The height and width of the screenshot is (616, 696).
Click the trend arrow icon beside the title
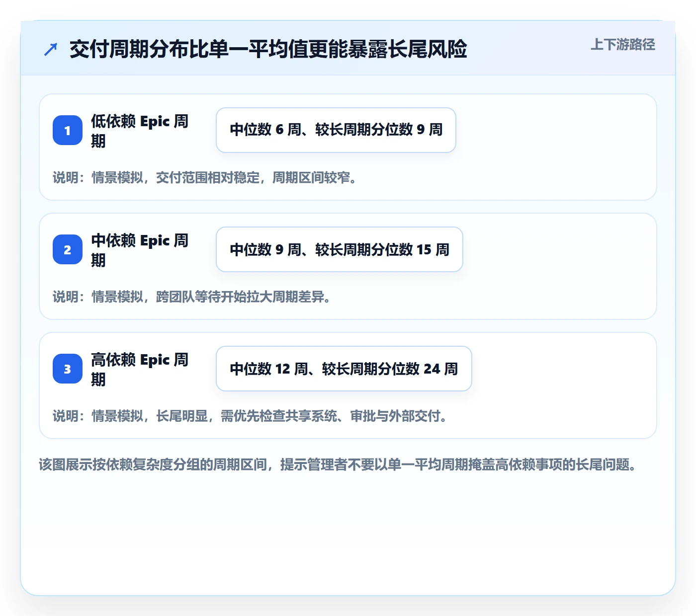click(x=51, y=49)
